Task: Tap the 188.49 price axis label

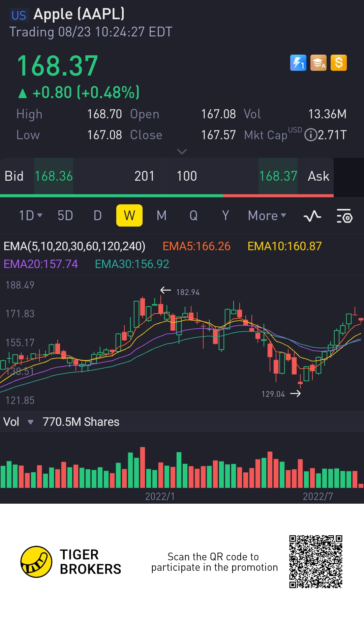Action: (20, 285)
